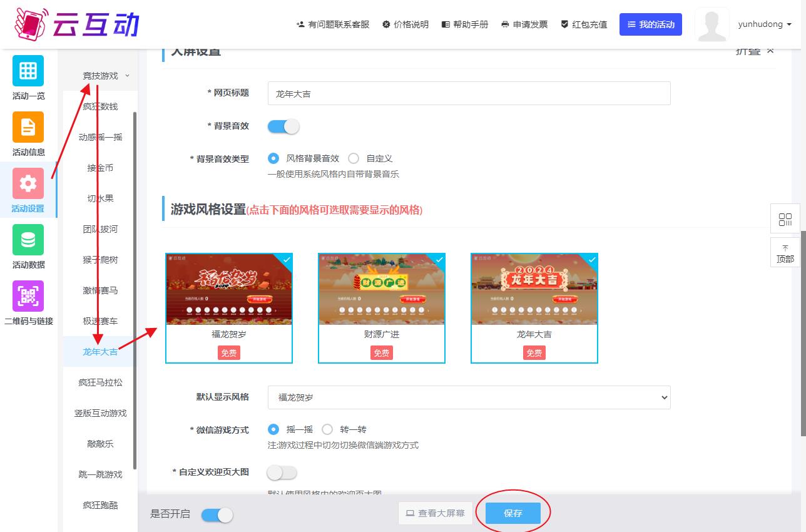Screen dimensions: 806x532
Task: Click the floating QR code icon
Action: (x=785, y=219)
